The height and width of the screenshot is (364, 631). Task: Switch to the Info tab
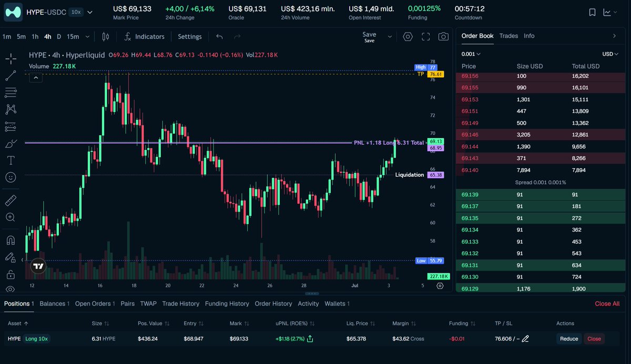click(529, 36)
